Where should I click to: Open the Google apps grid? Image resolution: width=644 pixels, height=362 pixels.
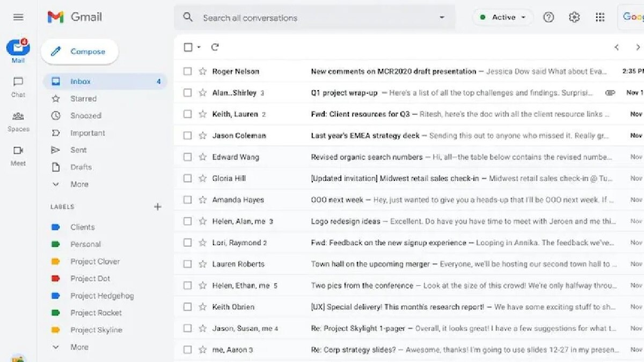[x=600, y=17]
